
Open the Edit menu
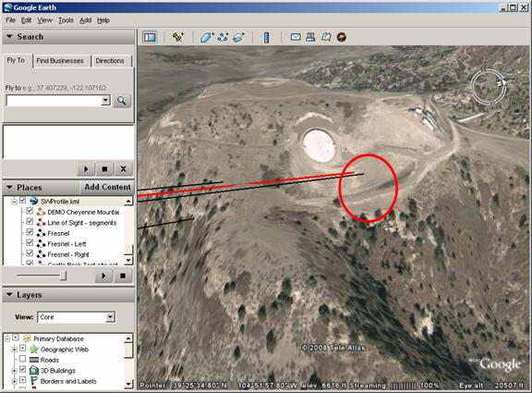[26, 20]
